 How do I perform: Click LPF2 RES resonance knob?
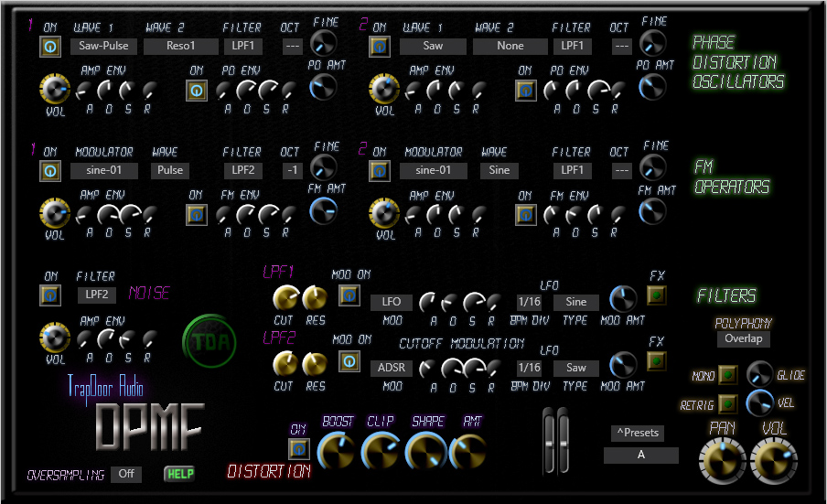tap(315, 364)
